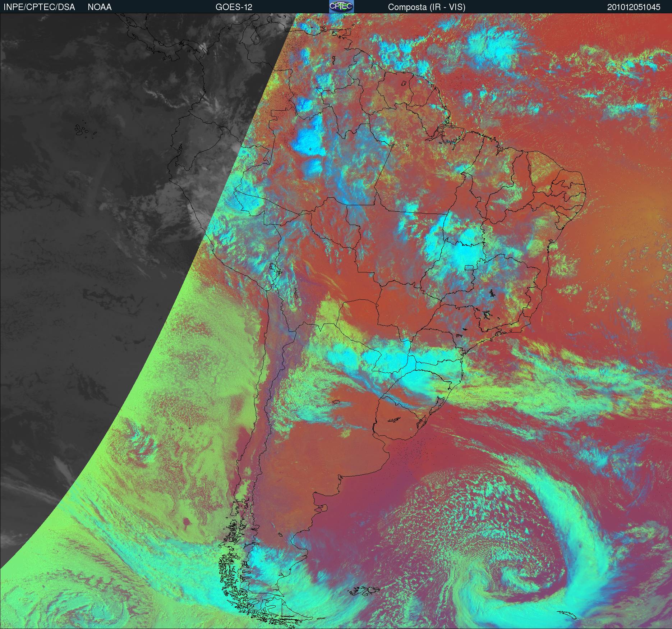Click the INPE/CPTEC/DSA header label
The image size is (672, 629).
[39, 7]
